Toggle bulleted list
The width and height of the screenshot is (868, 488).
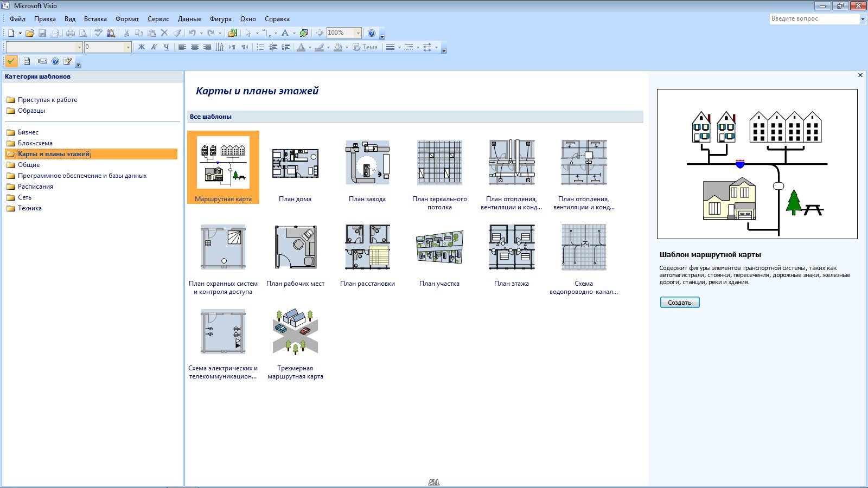[260, 47]
